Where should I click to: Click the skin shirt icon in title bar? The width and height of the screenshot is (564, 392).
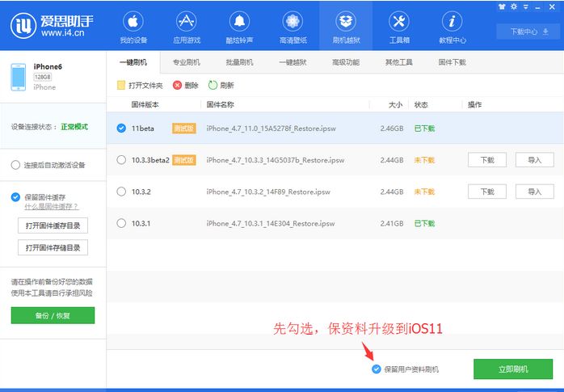tap(502, 6)
